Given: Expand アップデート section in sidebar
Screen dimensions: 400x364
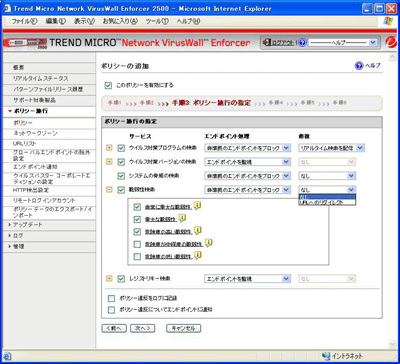Looking at the screenshot, I should tap(25, 225).
